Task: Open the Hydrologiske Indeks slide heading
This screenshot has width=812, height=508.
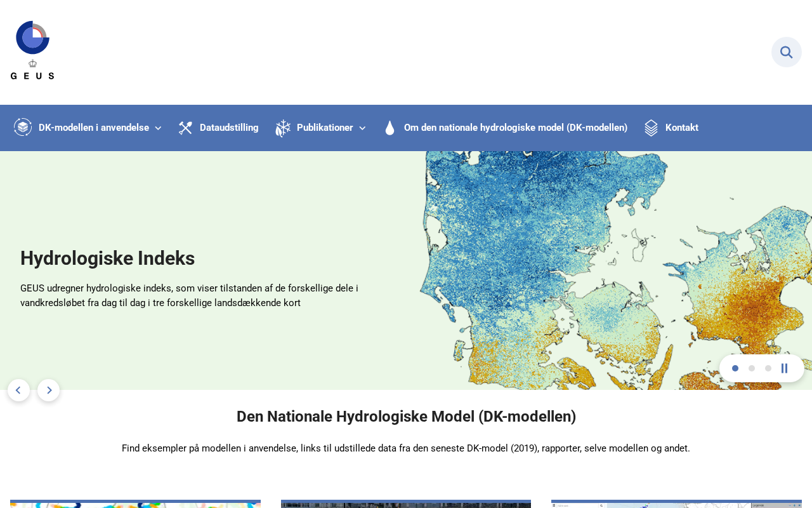Action: tap(107, 258)
